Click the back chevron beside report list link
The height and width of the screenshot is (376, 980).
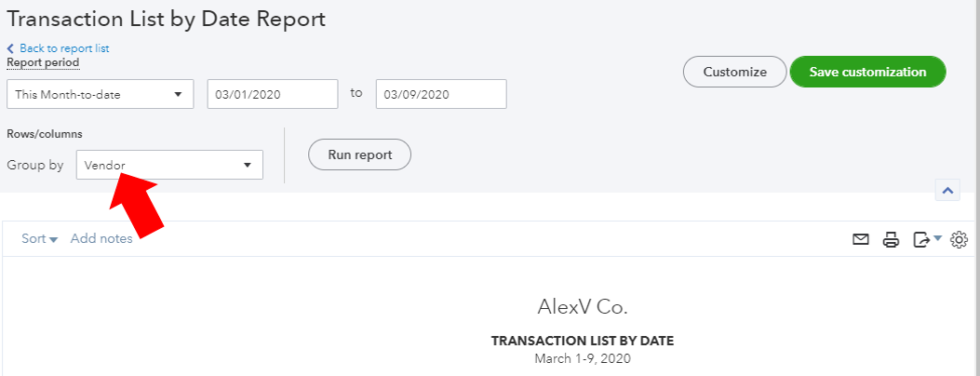10,48
